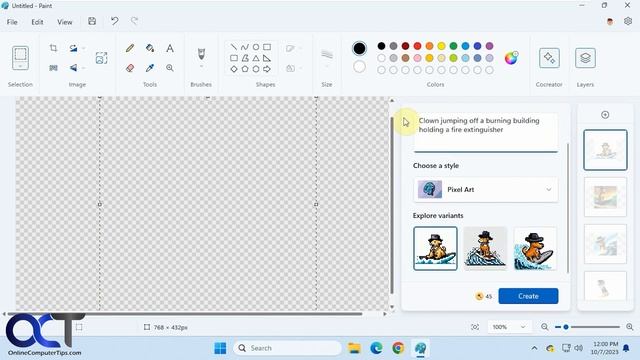
Task: Open the Layers panel button
Action: click(x=585, y=58)
